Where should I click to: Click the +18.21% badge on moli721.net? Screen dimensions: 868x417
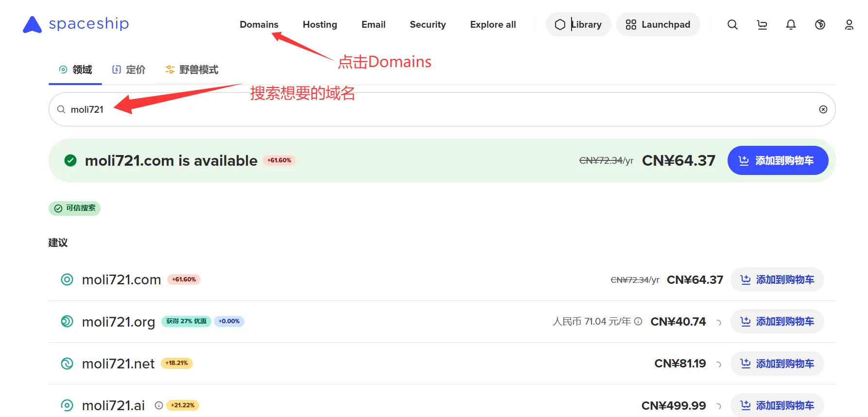tap(177, 363)
